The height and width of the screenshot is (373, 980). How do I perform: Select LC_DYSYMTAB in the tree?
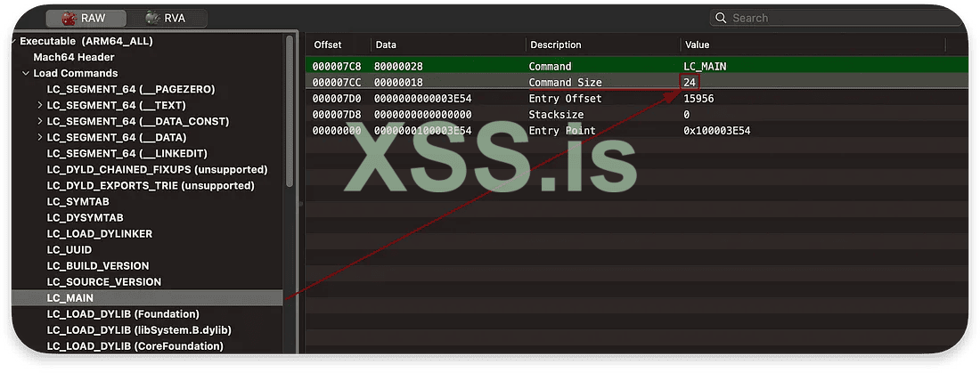click(x=85, y=218)
